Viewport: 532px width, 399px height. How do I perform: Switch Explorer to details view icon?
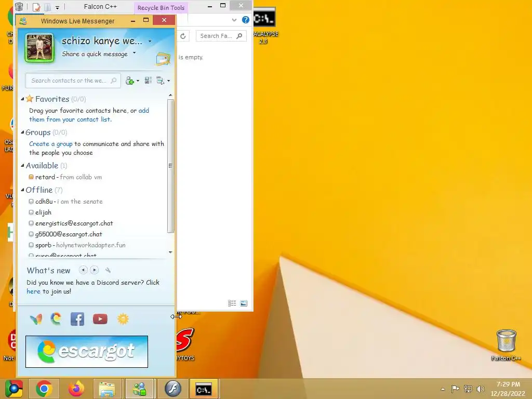click(x=232, y=303)
